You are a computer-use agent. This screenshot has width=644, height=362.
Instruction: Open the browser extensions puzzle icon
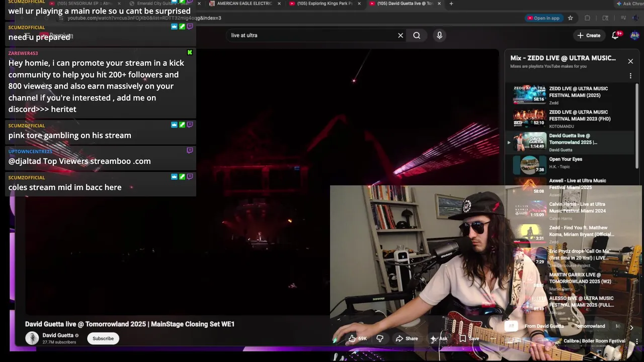coord(587,18)
